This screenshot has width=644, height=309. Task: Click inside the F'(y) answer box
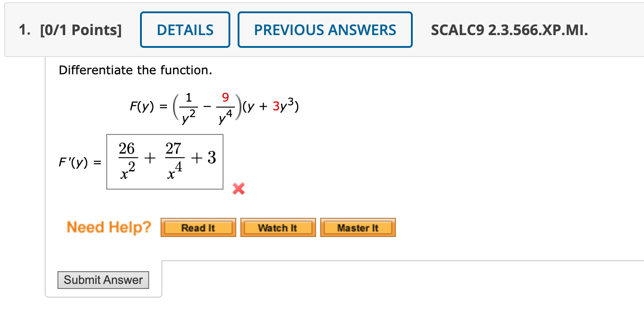click(165, 162)
